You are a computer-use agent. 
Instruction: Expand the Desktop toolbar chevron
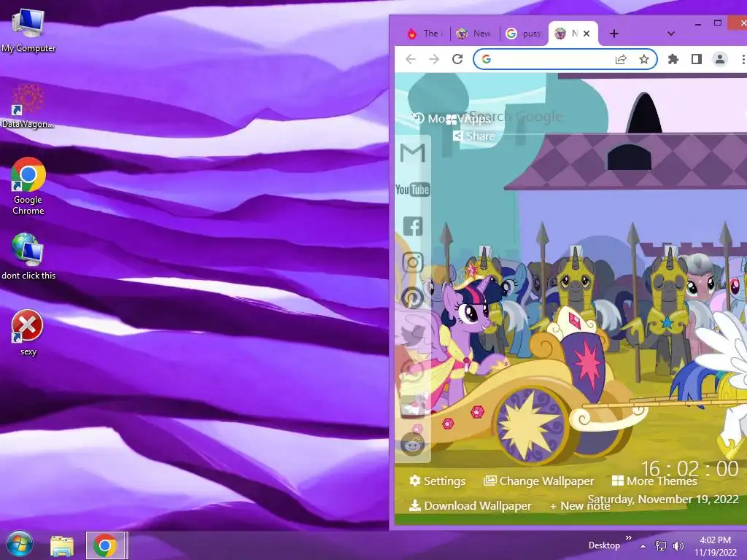[629, 537]
